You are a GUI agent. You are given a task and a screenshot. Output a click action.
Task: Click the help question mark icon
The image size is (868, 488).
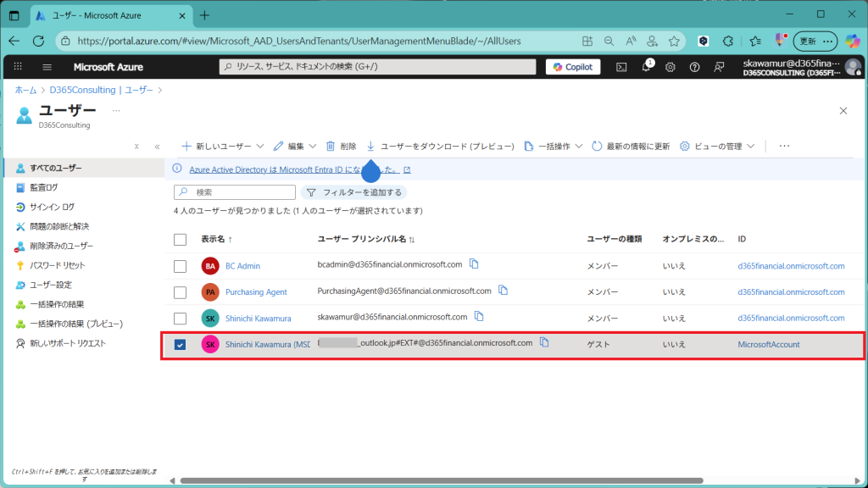pyautogui.click(x=695, y=67)
